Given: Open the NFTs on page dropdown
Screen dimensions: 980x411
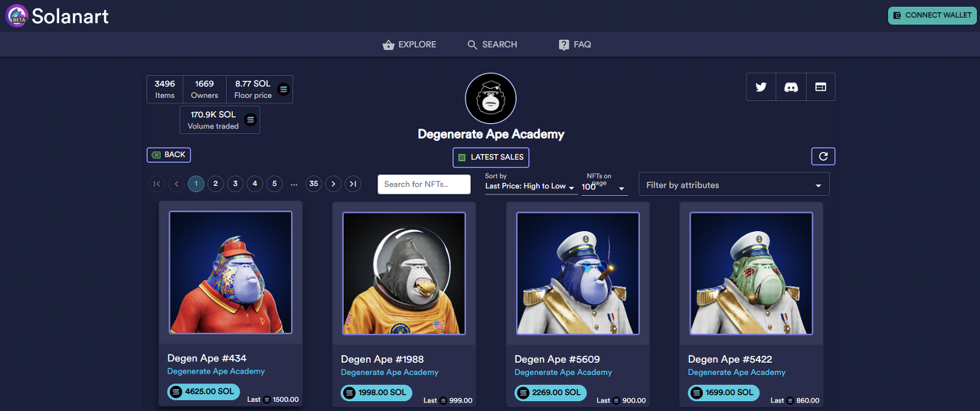Looking at the screenshot, I should tap(604, 187).
